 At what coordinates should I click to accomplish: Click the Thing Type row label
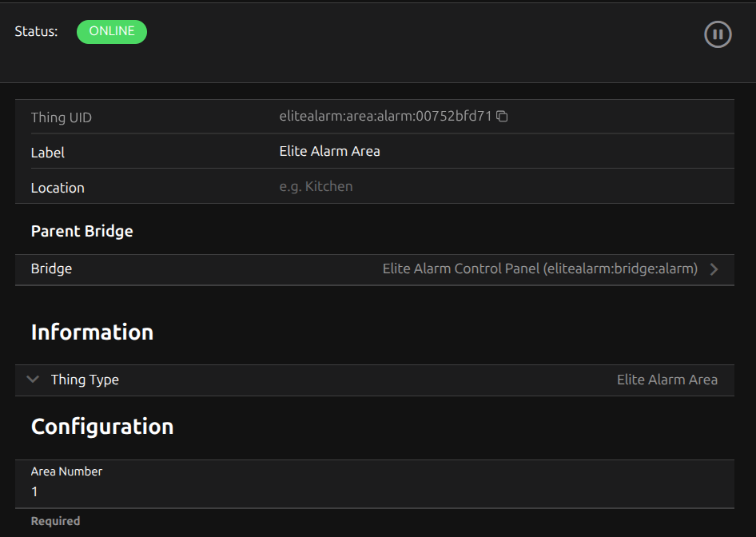(85, 380)
